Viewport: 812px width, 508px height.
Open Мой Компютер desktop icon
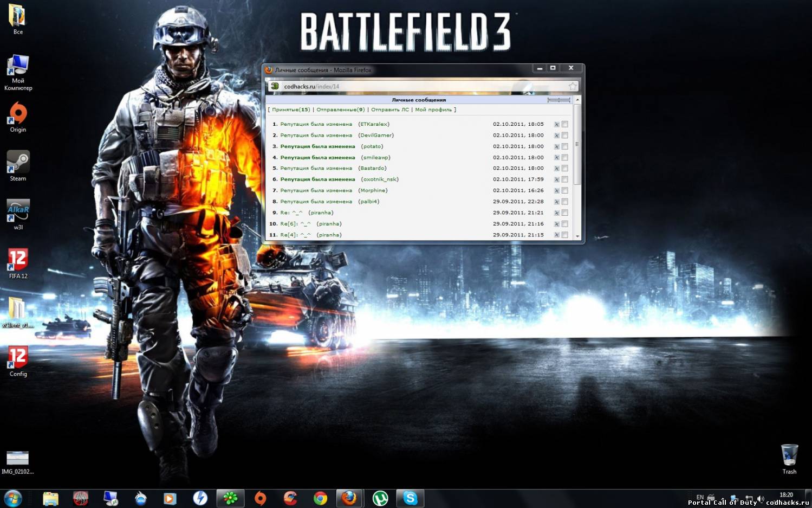(x=18, y=72)
